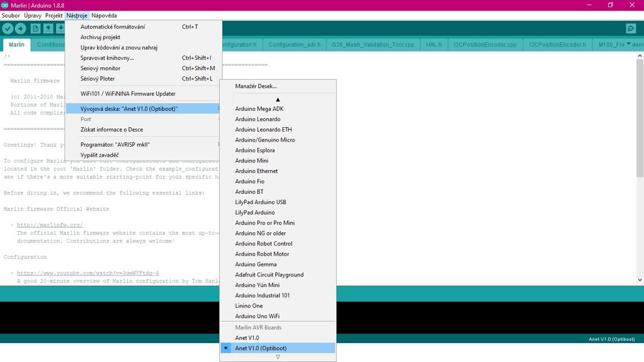Open Manažér Desek
The width and height of the screenshot is (644, 362).
point(278,86)
